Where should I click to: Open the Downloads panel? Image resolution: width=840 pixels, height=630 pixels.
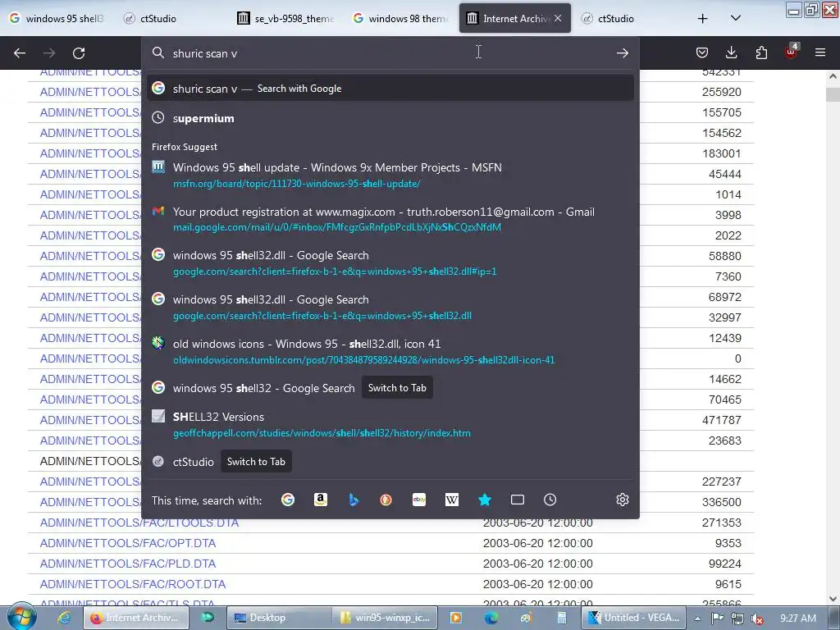[x=731, y=52]
